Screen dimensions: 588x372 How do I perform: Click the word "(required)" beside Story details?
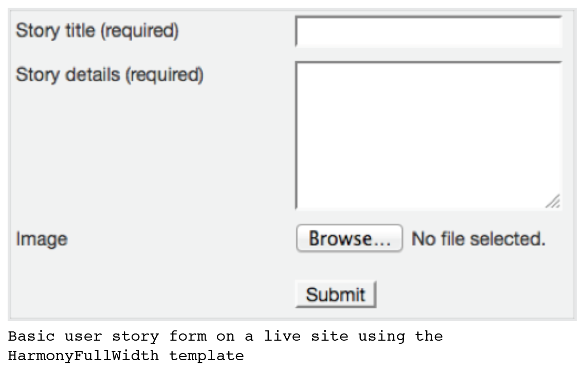[x=164, y=75]
